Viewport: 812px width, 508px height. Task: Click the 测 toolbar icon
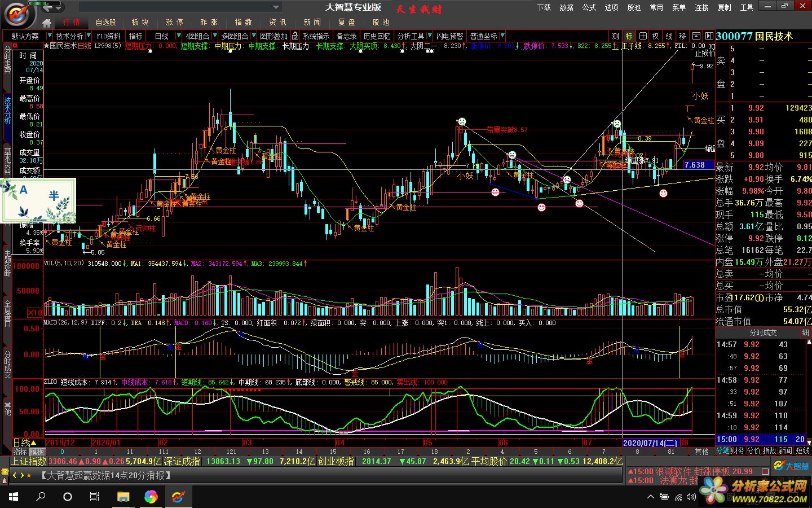click(x=616, y=36)
